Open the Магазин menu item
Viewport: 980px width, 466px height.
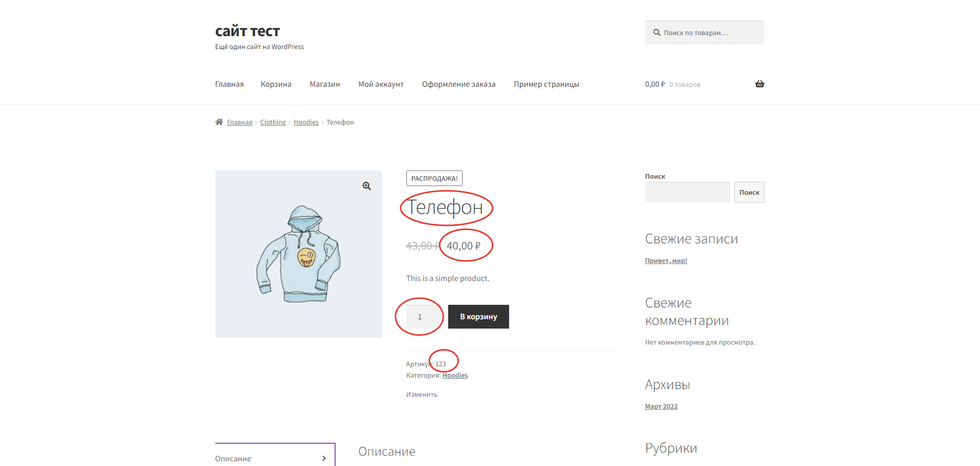coord(325,84)
